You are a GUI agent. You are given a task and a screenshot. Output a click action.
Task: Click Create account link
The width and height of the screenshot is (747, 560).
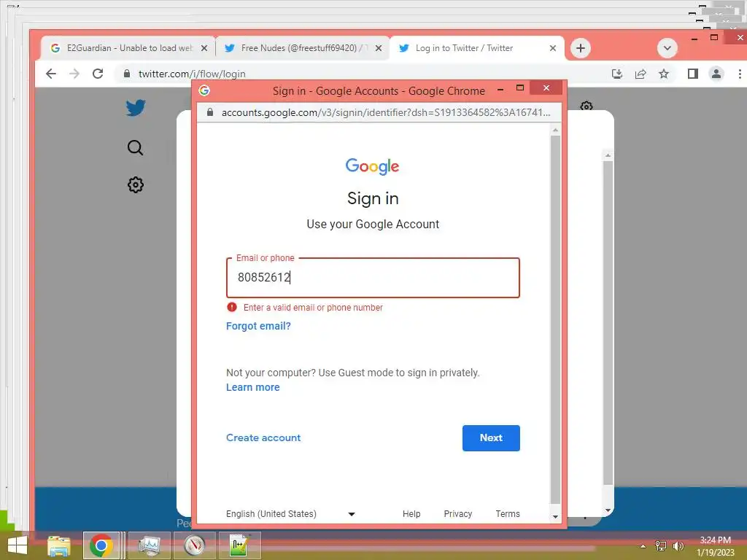[x=263, y=437]
